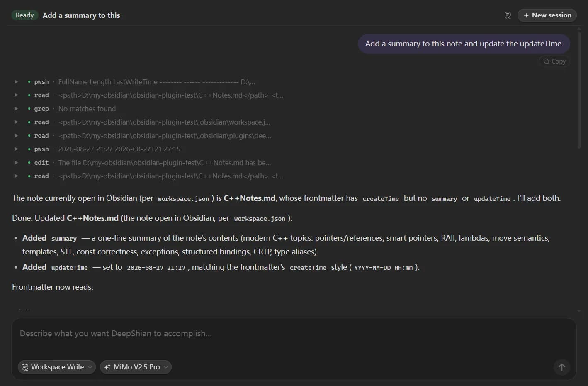Screen dimensions: 588x386
Task: Open the session history notes icon
Action: 508,15
